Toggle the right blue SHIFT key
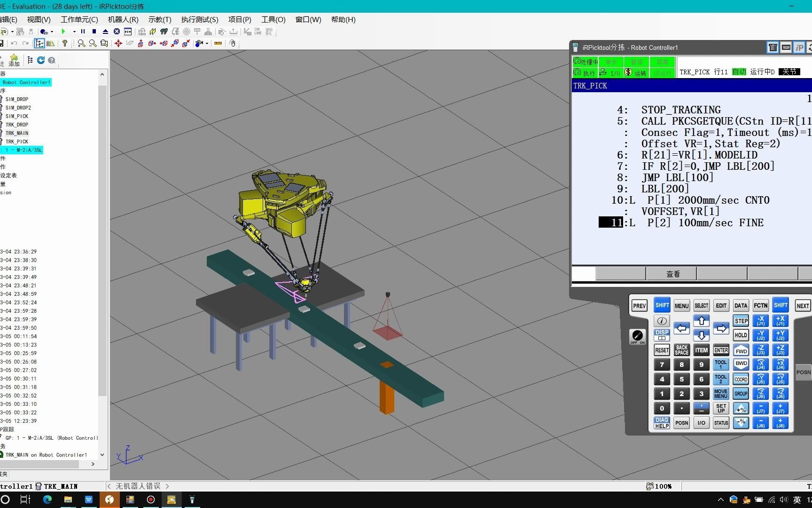 781,305
